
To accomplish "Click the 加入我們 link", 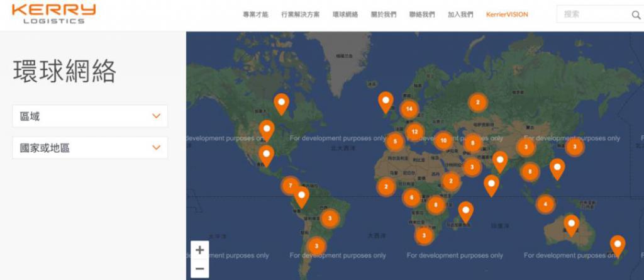I will (460, 14).
